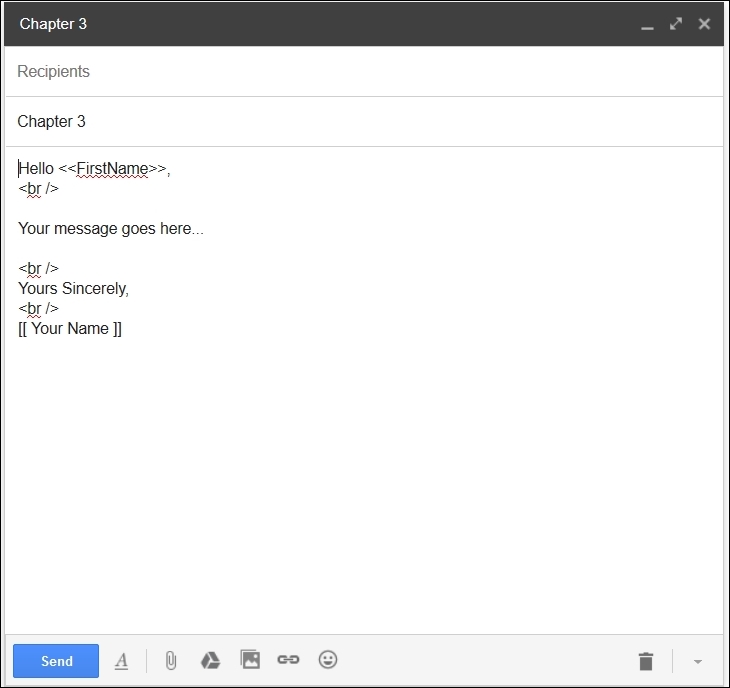Click the Recipients field
The width and height of the screenshot is (730, 688).
tap(364, 71)
